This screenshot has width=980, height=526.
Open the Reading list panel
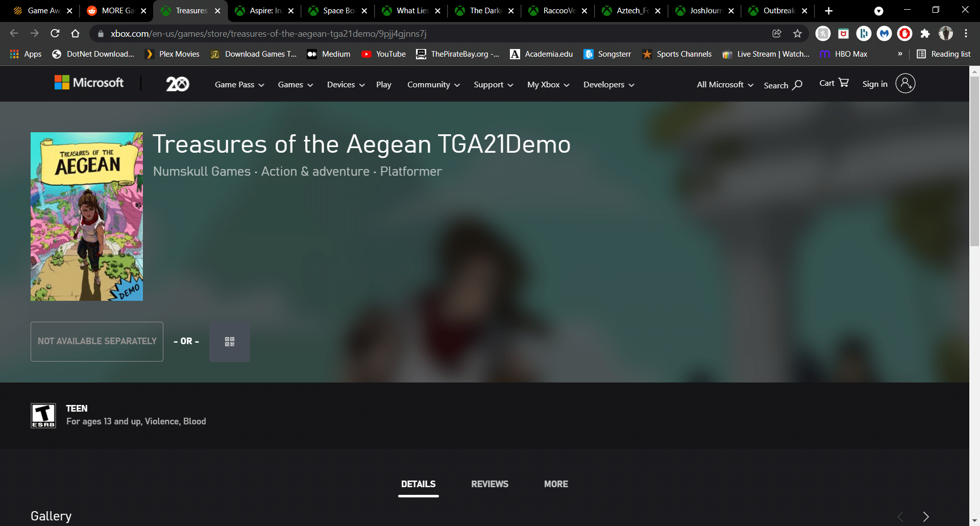tap(943, 54)
